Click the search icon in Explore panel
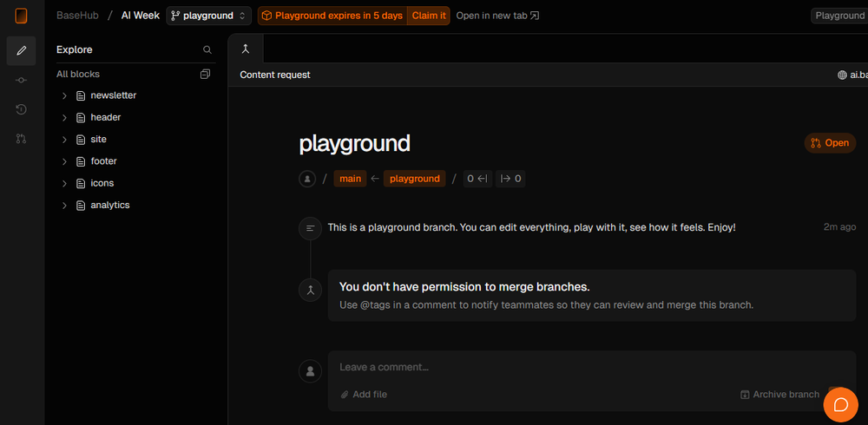This screenshot has width=868, height=425. (207, 49)
